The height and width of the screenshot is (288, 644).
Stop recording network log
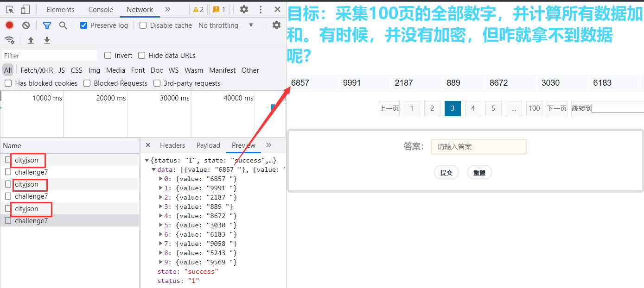click(x=9, y=25)
